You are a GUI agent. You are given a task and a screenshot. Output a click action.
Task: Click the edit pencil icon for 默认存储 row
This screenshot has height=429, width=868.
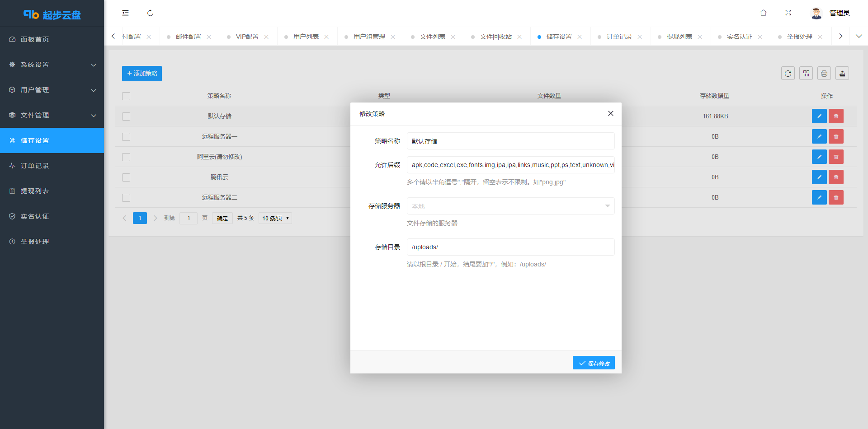point(819,116)
